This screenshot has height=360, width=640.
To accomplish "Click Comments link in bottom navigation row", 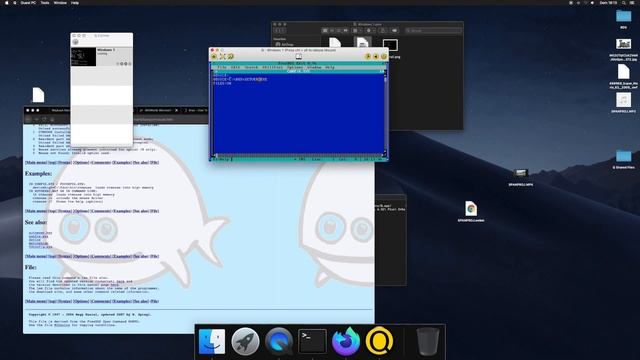I will [100, 302].
